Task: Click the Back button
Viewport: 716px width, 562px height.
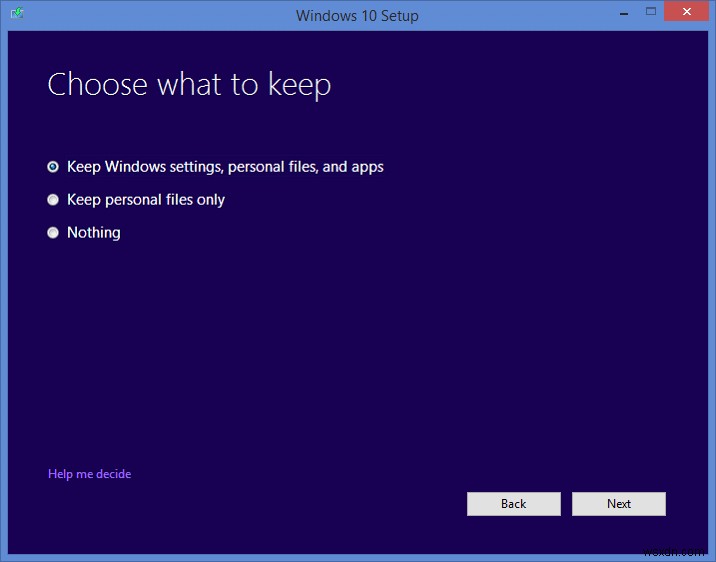Action: (x=514, y=504)
